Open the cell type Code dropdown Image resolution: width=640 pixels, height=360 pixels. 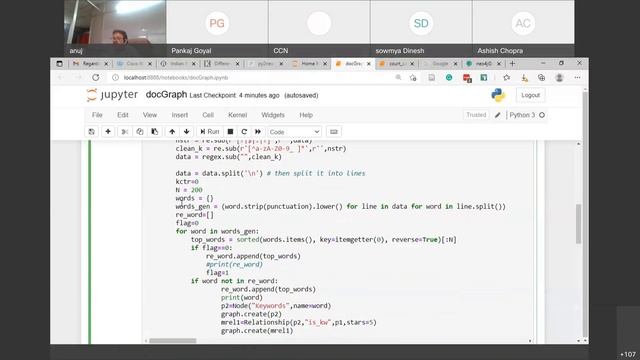[x=294, y=132]
